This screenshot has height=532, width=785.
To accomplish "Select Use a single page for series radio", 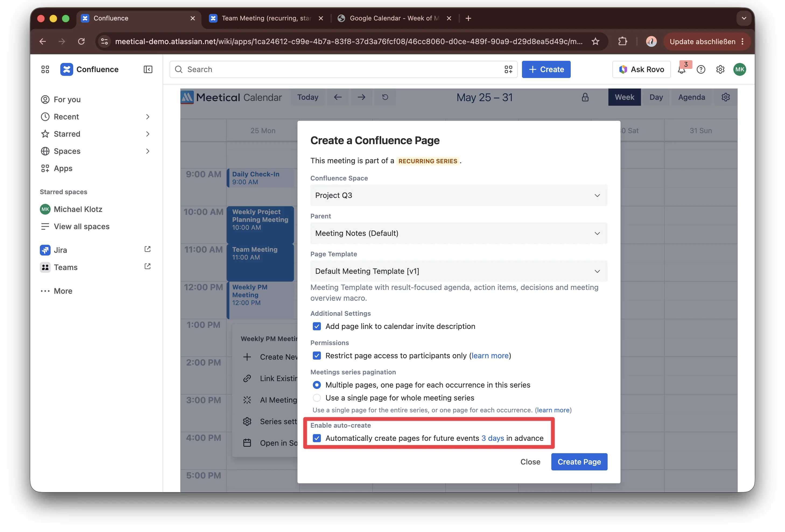I will 317,398.
